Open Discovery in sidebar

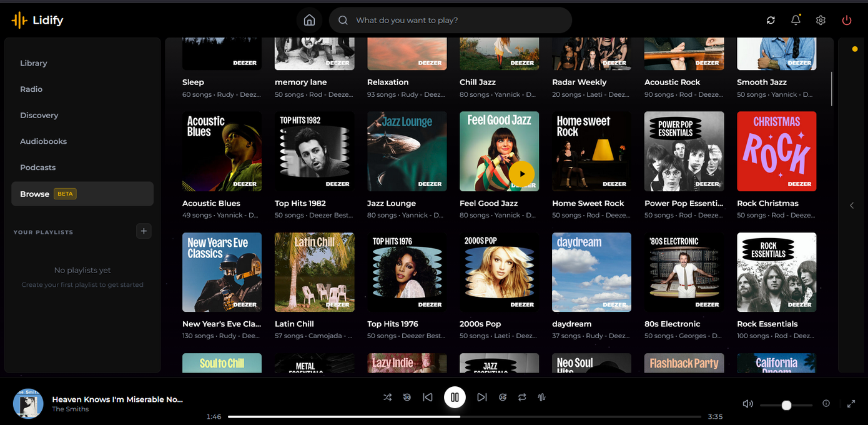(82, 115)
